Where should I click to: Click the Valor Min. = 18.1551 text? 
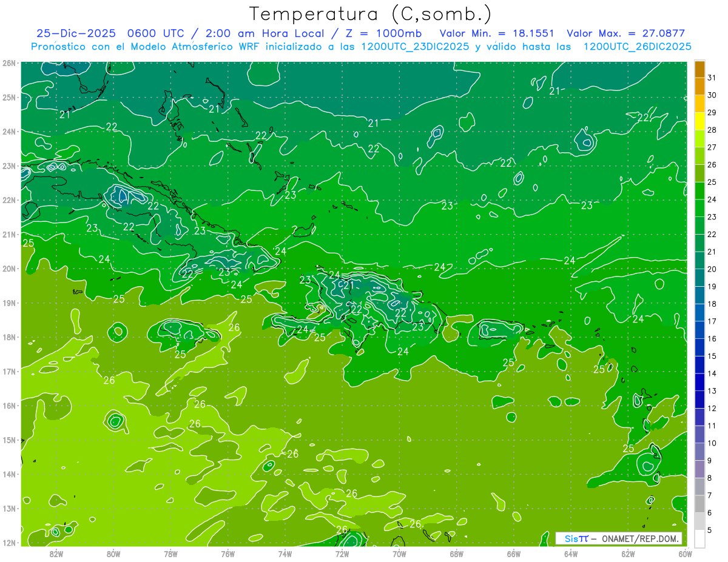(x=496, y=33)
